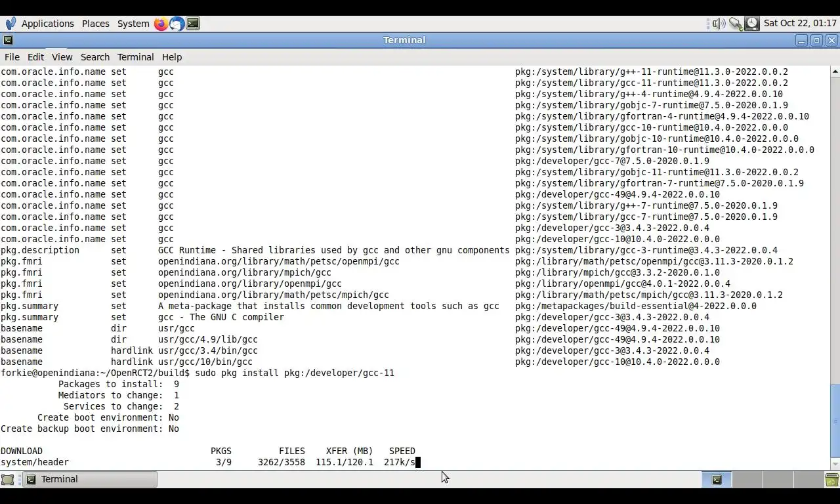The height and width of the screenshot is (504, 840).
Task: Open the System menu
Action: click(133, 24)
